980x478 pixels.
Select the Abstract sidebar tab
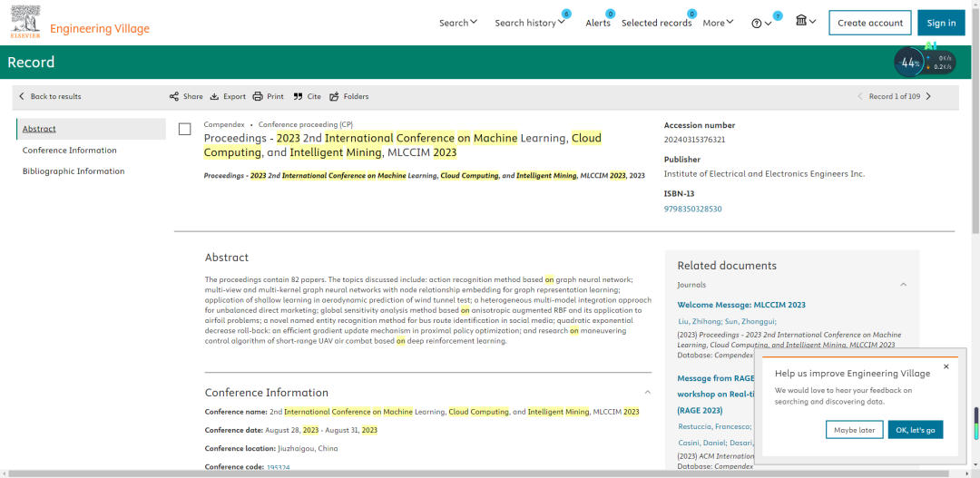[x=92, y=129]
